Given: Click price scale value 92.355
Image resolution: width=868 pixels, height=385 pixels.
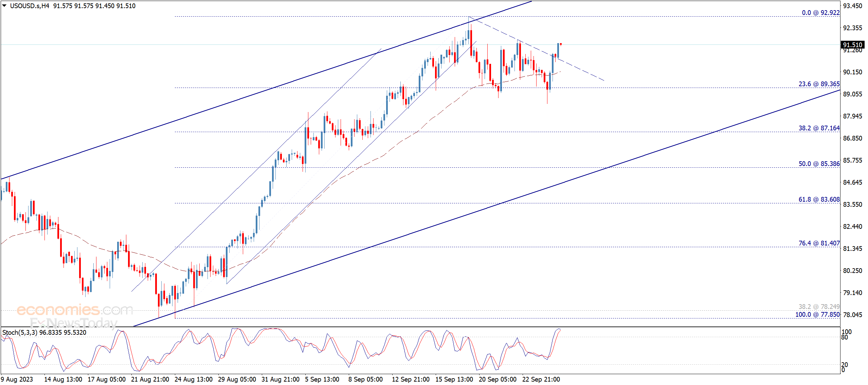Looking at the screenshot, I should pos(852,28).
